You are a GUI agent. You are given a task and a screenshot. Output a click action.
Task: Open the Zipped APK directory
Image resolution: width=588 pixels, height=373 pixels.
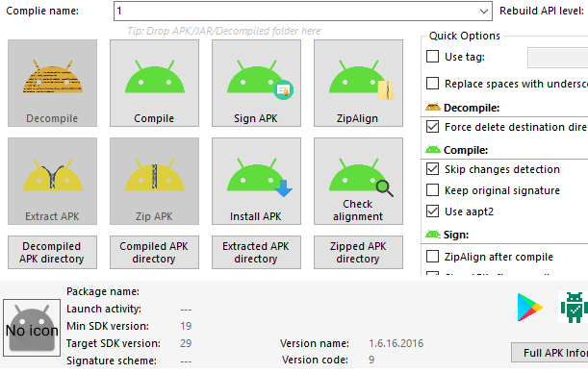358,253
